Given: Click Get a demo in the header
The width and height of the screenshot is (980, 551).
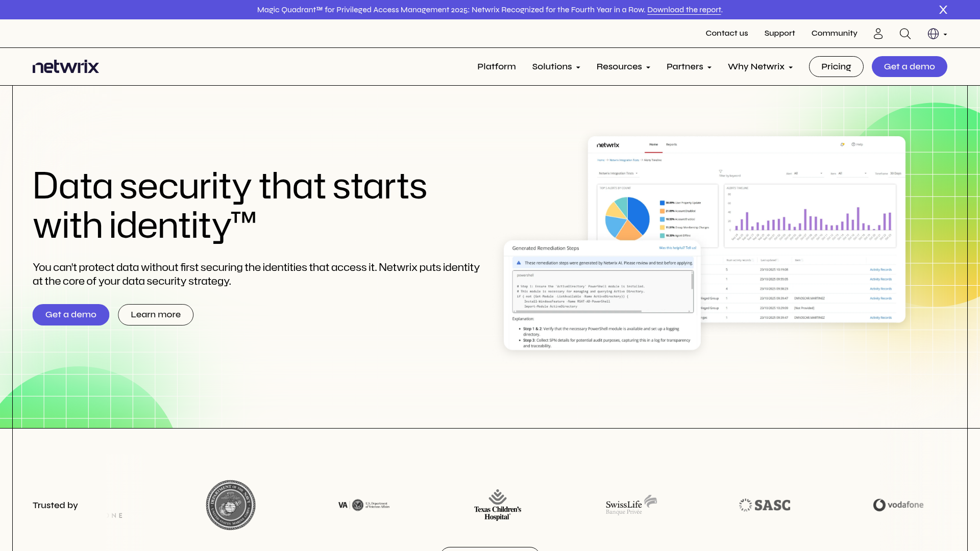Looking at the screenshot, I should (909, 66).
